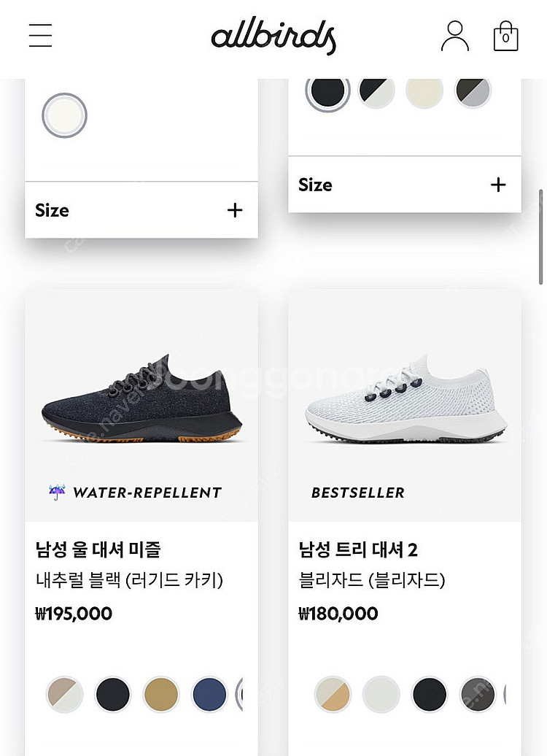The image size is (547, 756).
Task: Open the shopping bag cart icon
Action: (505, 36)
